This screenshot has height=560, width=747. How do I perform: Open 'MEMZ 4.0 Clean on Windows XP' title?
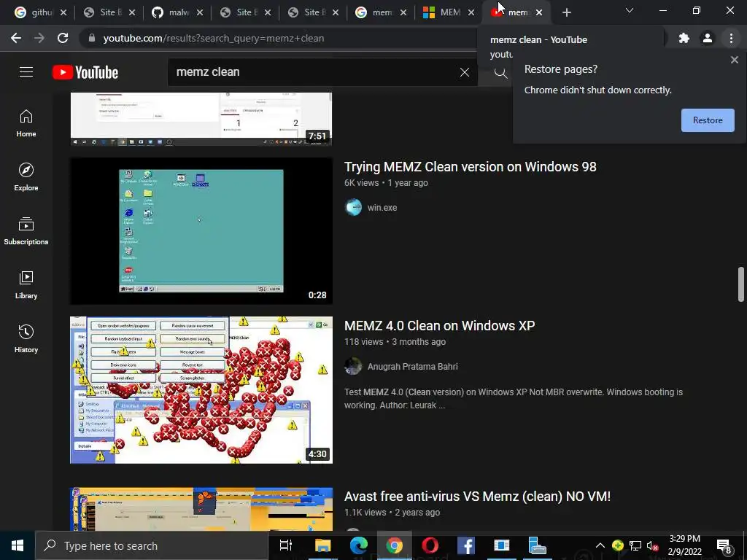tap(440, 326)
